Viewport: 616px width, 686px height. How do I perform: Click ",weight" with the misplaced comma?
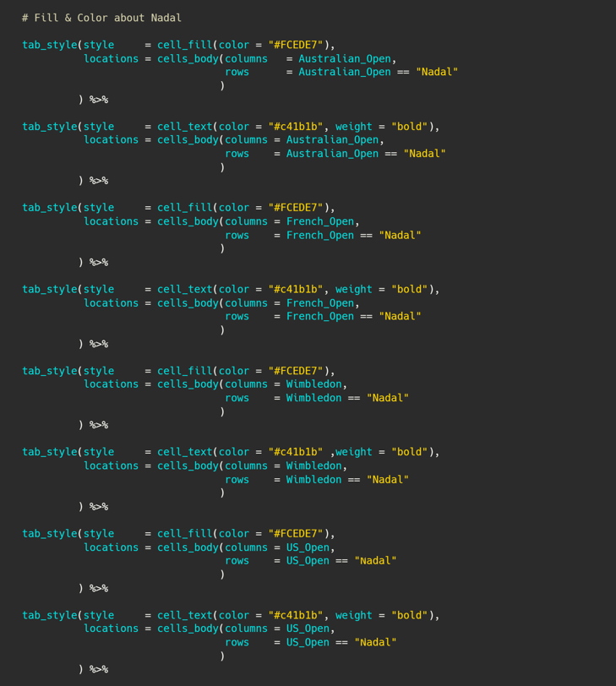point(352,452)
